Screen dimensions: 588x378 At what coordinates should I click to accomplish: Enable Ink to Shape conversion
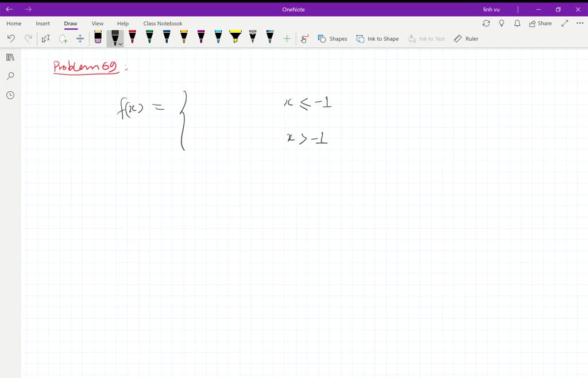pos(377,38)
